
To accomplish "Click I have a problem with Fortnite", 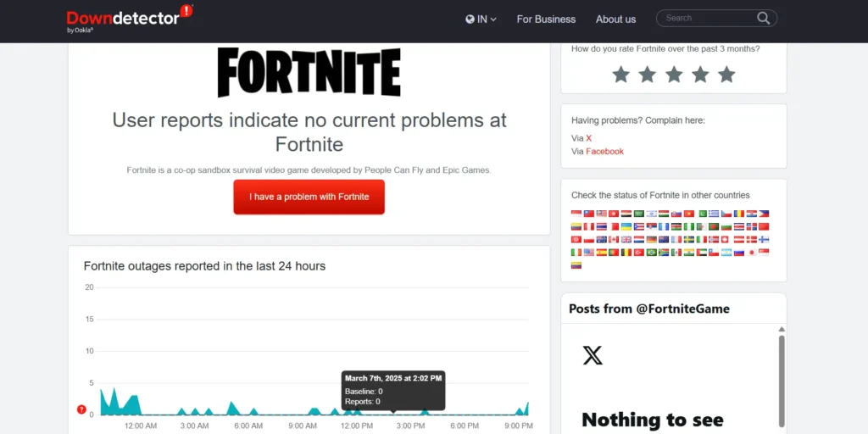I will [x=309, y=197].
